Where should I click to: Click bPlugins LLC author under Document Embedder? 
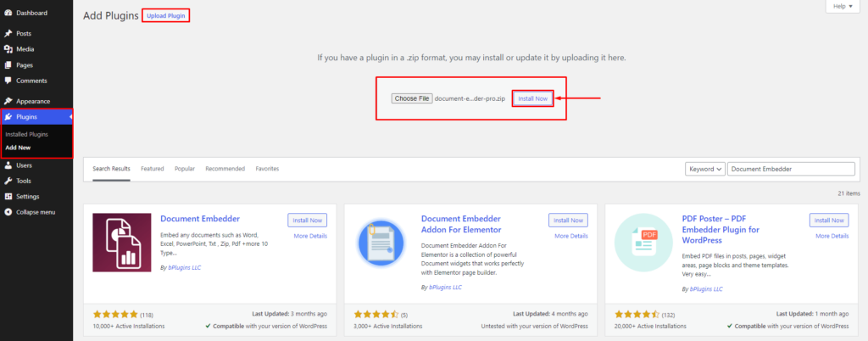point(183,267)
